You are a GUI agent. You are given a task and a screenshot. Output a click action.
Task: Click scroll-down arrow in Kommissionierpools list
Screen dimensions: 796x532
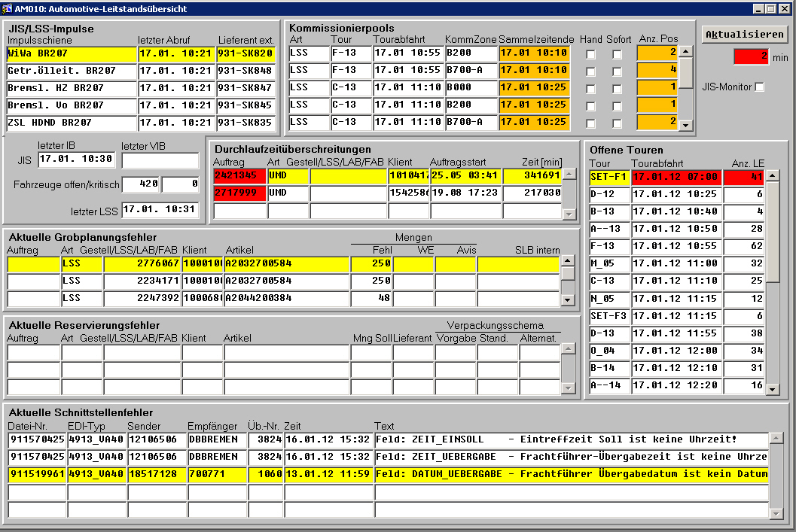click(x=685, y=125)
